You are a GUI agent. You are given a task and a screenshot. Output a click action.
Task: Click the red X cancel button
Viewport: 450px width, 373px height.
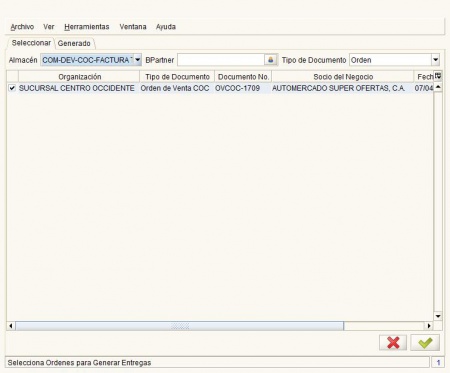pos(393,343)
